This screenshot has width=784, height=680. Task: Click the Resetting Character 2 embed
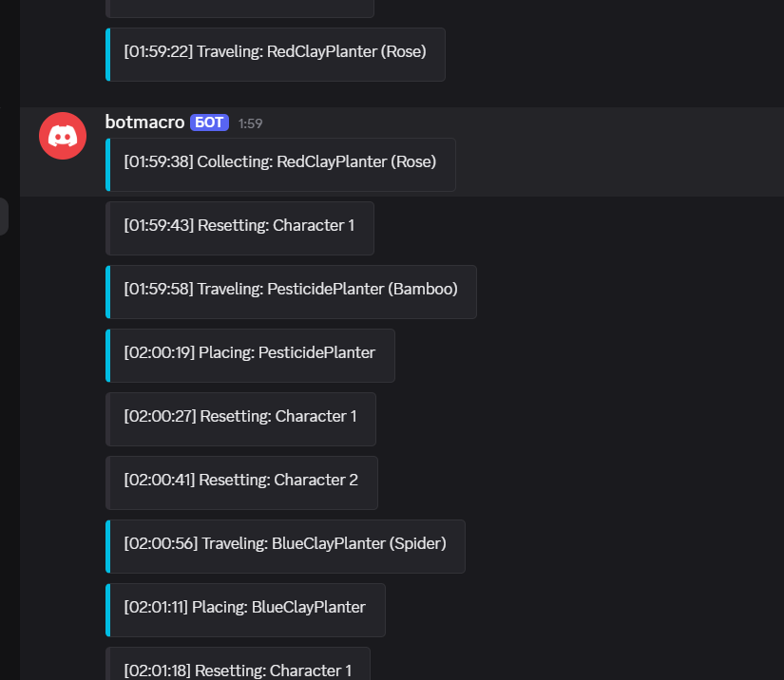click(x=241, y=481)
